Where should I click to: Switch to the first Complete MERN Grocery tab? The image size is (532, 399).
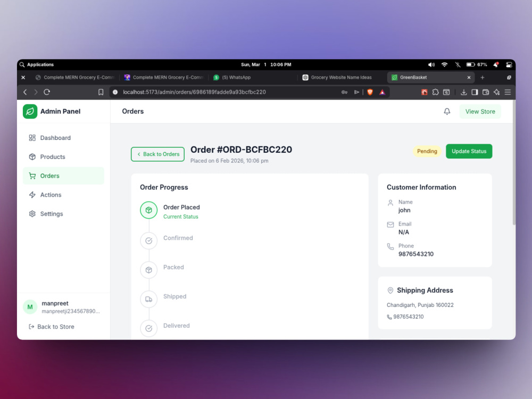pyautogui.click(x=76, y=77)
